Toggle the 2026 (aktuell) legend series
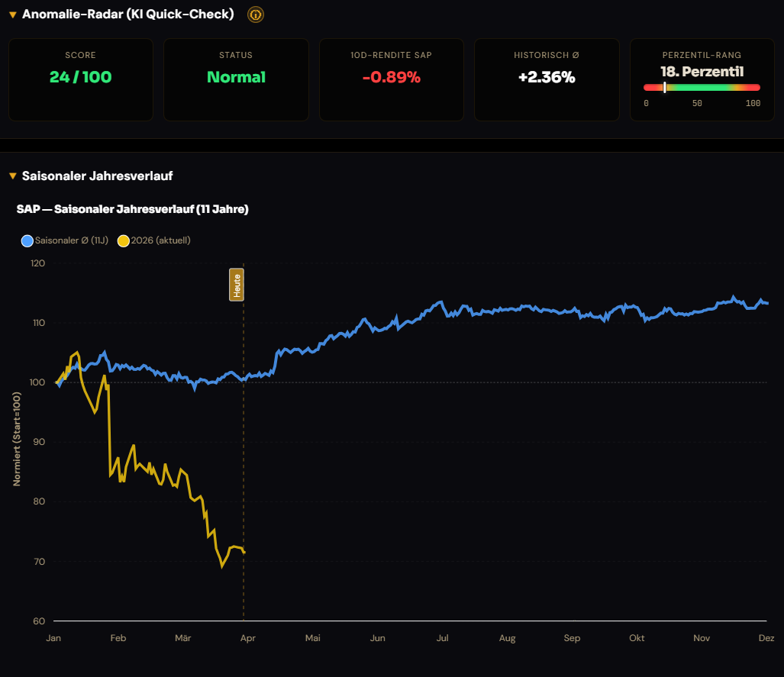This screenshot has width=784, height=677. (x=154, y=240)
